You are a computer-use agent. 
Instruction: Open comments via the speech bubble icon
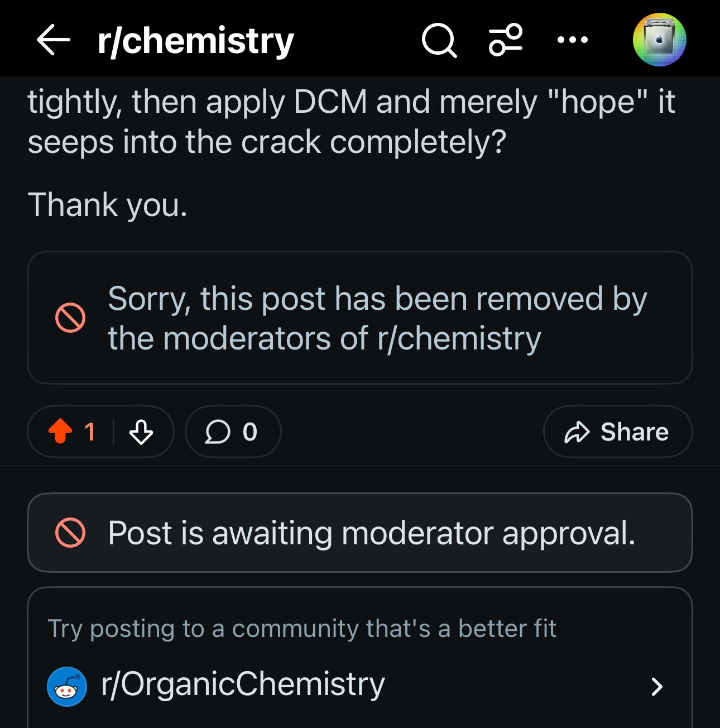tap(218, 432)
